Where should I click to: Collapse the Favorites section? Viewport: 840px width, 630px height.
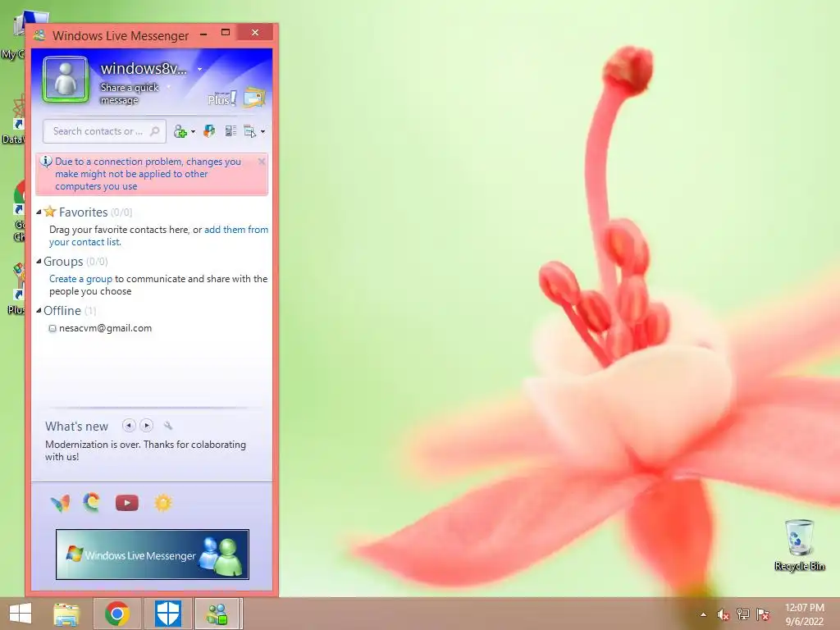(x=39, y=212)
